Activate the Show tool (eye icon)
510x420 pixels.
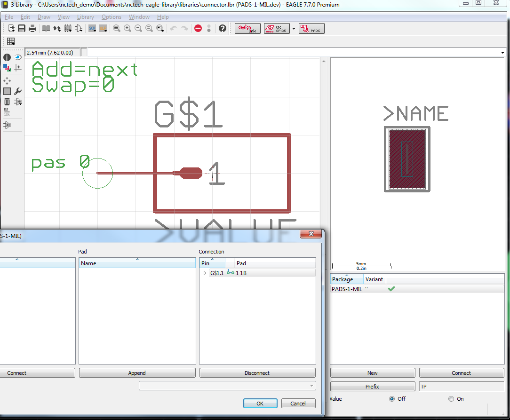point(17,57)
